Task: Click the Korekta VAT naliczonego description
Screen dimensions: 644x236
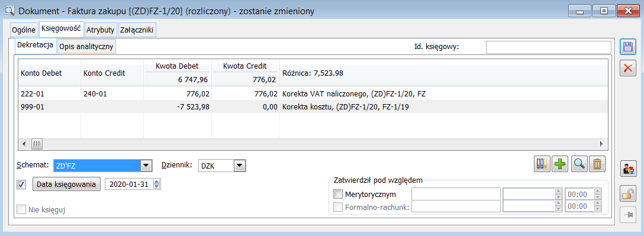Action: (x=353, y=93)
